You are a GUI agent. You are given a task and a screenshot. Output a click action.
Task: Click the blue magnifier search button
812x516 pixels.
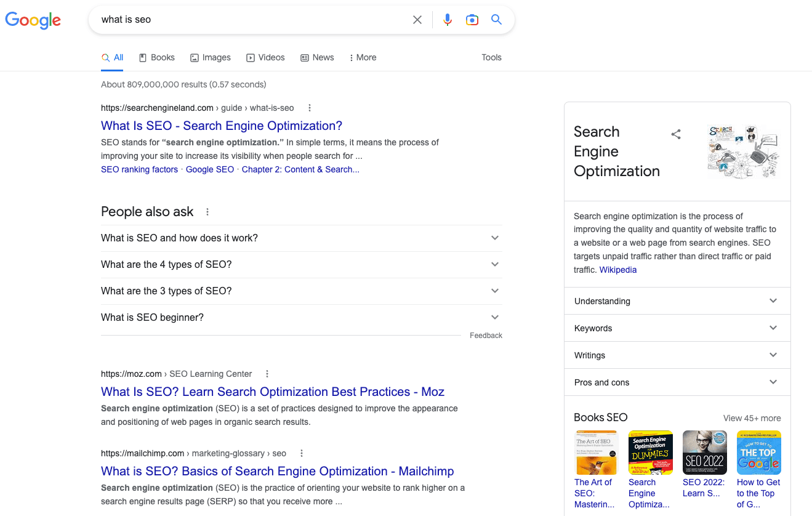[496, 20]
